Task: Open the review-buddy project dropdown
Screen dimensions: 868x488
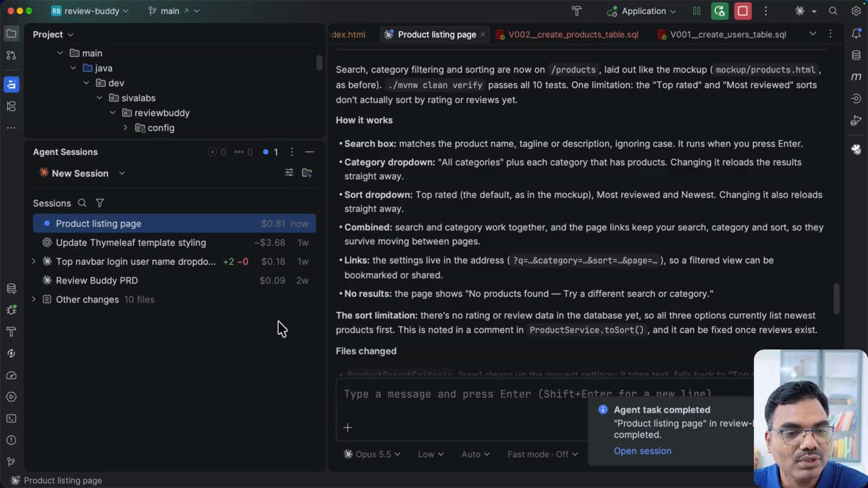Action: click(x=90, y=11)
